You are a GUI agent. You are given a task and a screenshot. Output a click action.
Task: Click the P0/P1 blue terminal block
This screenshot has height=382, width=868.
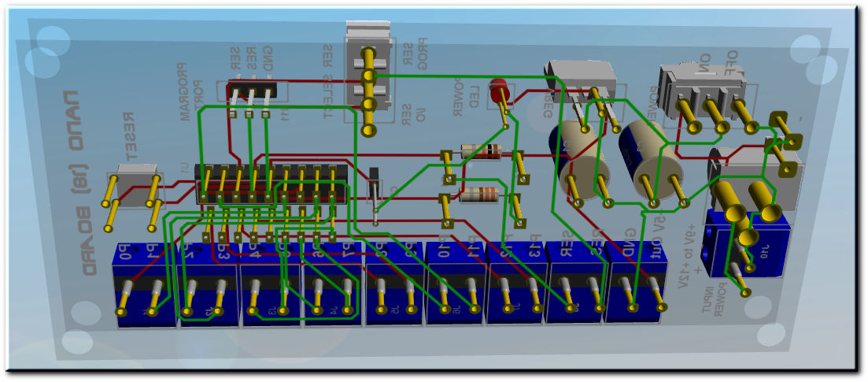(x=143, y=284)
